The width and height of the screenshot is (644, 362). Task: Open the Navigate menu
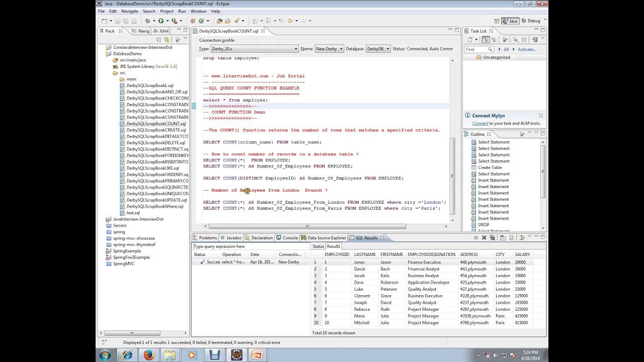(x=129, y=11)
